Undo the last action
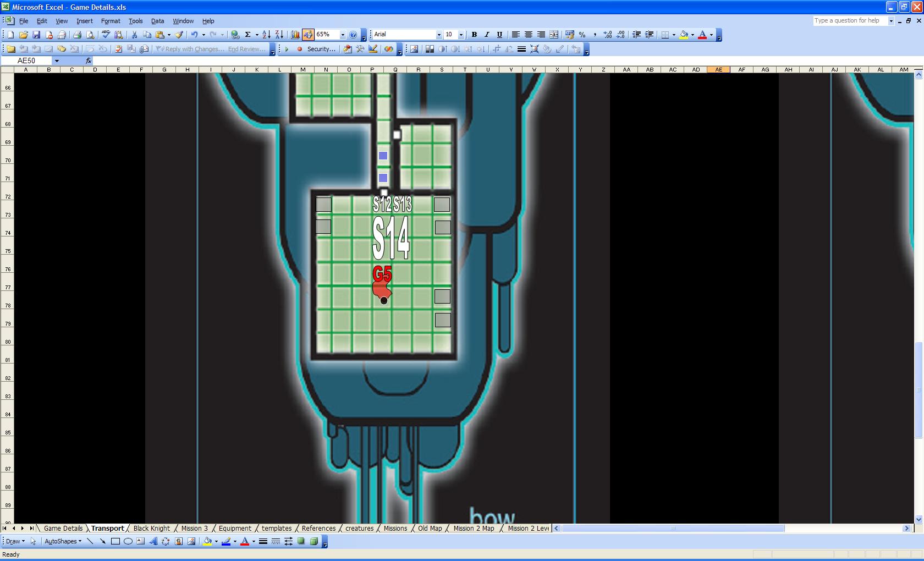 [x=194, y=35]
